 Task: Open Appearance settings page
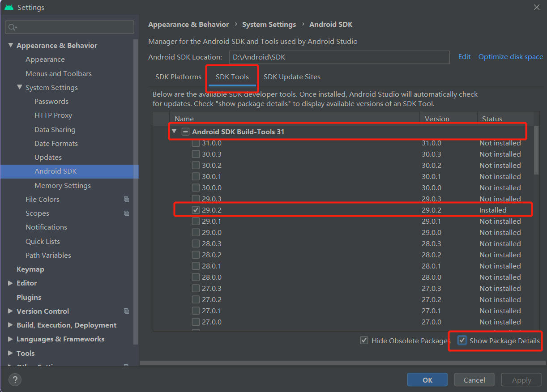coord(45,60)
